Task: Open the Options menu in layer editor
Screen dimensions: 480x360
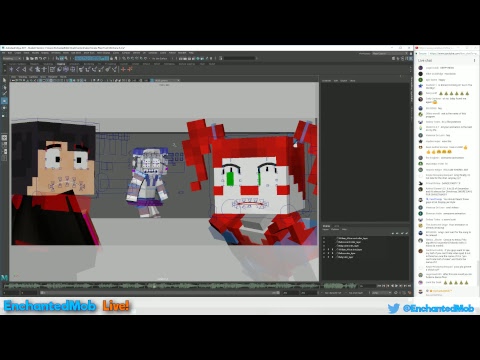Action: point(335,229)
